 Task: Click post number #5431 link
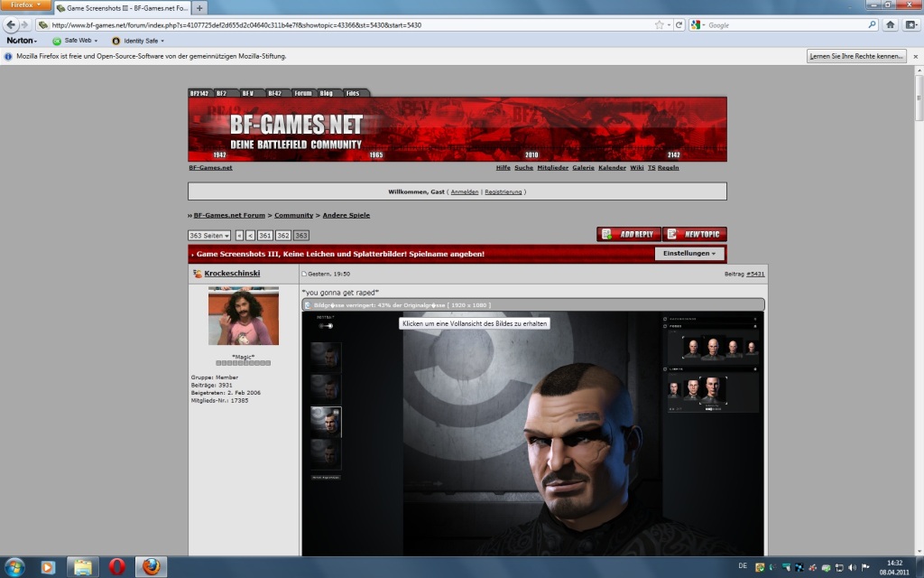point(755,275)
